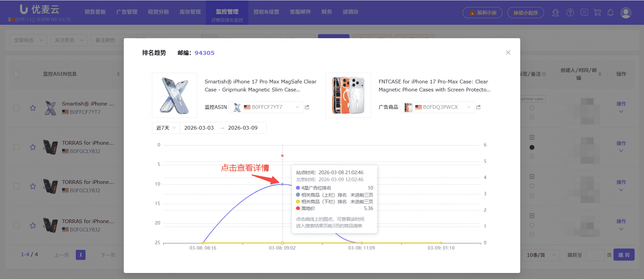
Task: Open the customer service headset icon
Action: click(x=555, y=13)
